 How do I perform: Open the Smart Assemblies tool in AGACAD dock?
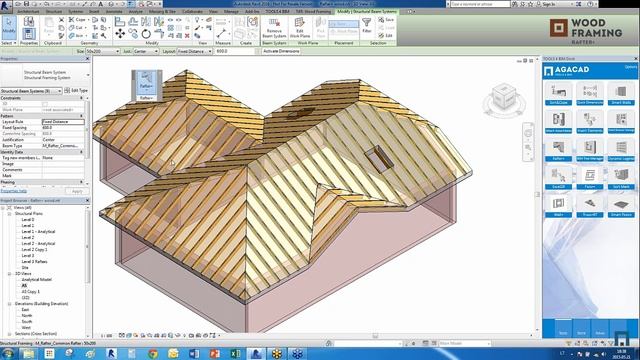click(x=558, y=121)
